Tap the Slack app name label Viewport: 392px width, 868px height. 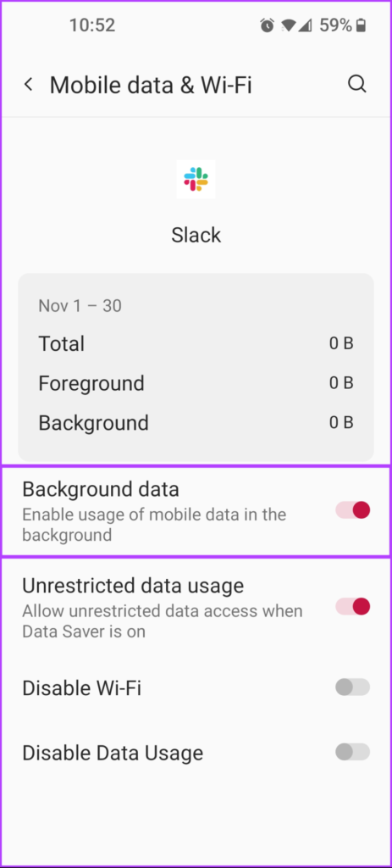(196, 236)
